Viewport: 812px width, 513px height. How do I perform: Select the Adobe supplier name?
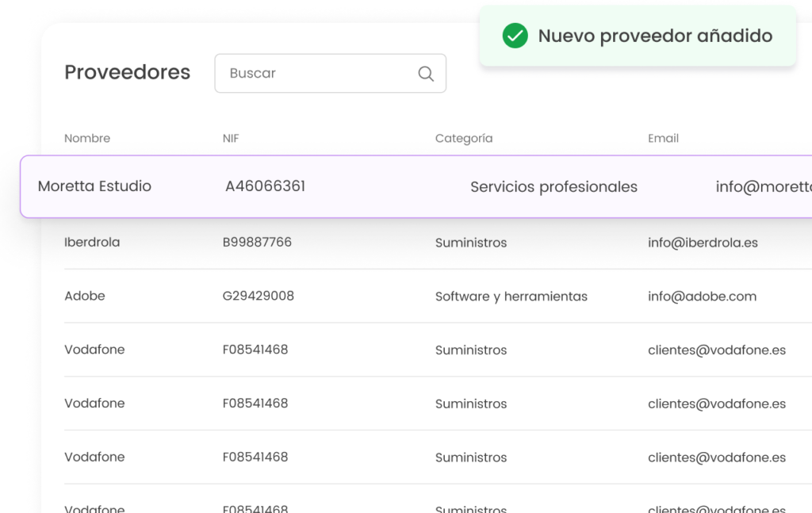pos(84,296)
